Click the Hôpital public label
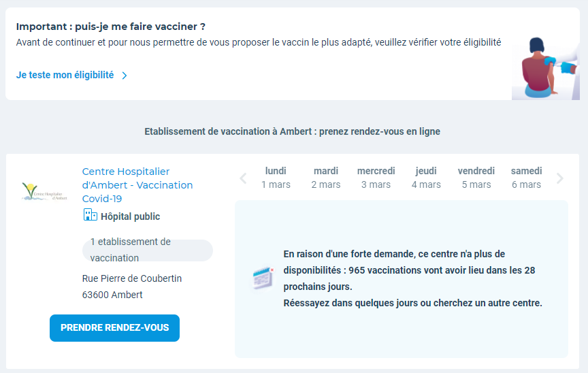The width and height of the screenshot is (588, 373). coord(130,216)
